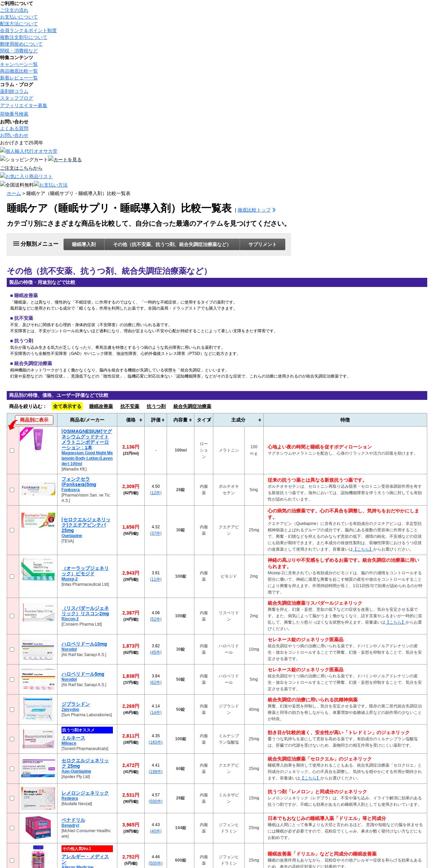Filter products by 全て表示する

(x=67, y=406)
